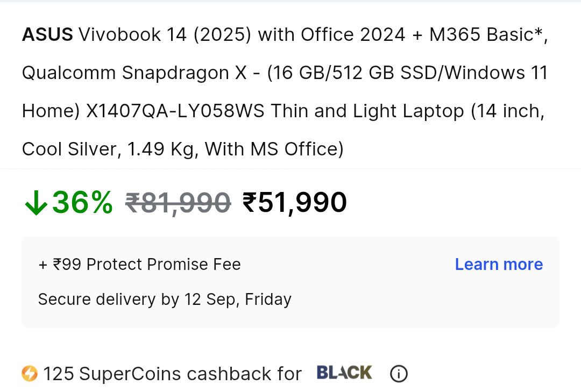The height and width of the screenshot is (392, 581).
Task: Click the SuperCoins lightning coin icon
Action: pos(30,374)
